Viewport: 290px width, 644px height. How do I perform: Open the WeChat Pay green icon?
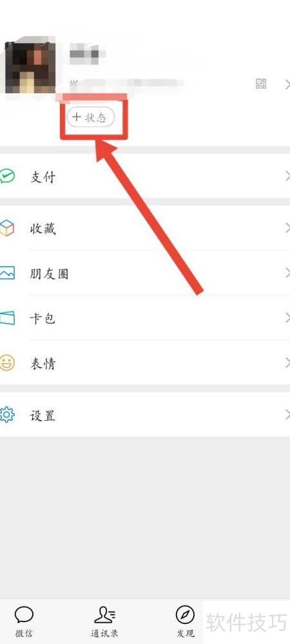point(7,177)
